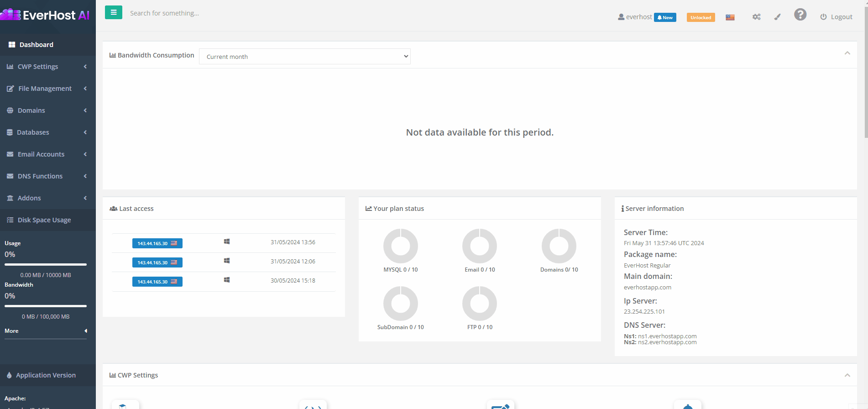
Task: Expand the File Management sidebar menu
Action: (x=48, y=89)
